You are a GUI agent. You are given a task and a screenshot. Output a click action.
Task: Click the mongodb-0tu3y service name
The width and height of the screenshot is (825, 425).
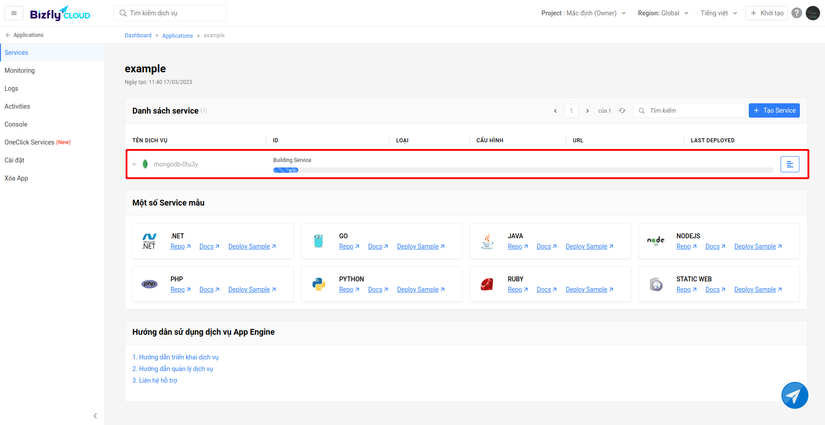[176, 165]
